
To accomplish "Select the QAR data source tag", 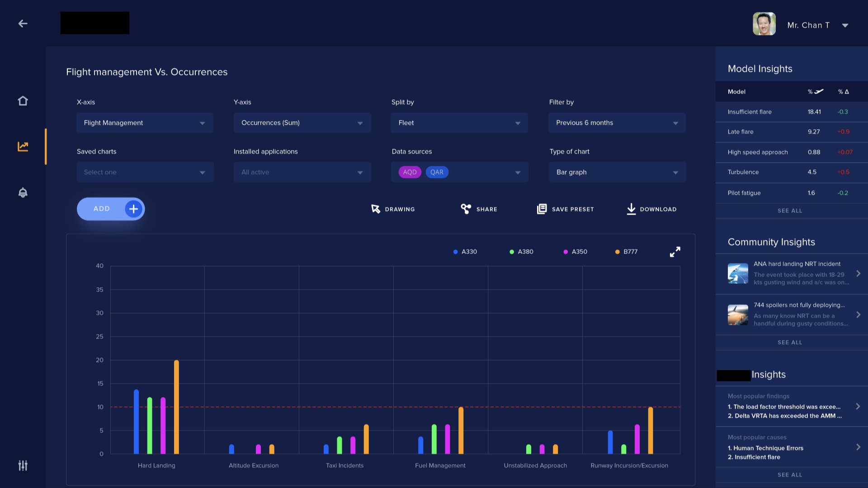I will (x=437, y=172).
